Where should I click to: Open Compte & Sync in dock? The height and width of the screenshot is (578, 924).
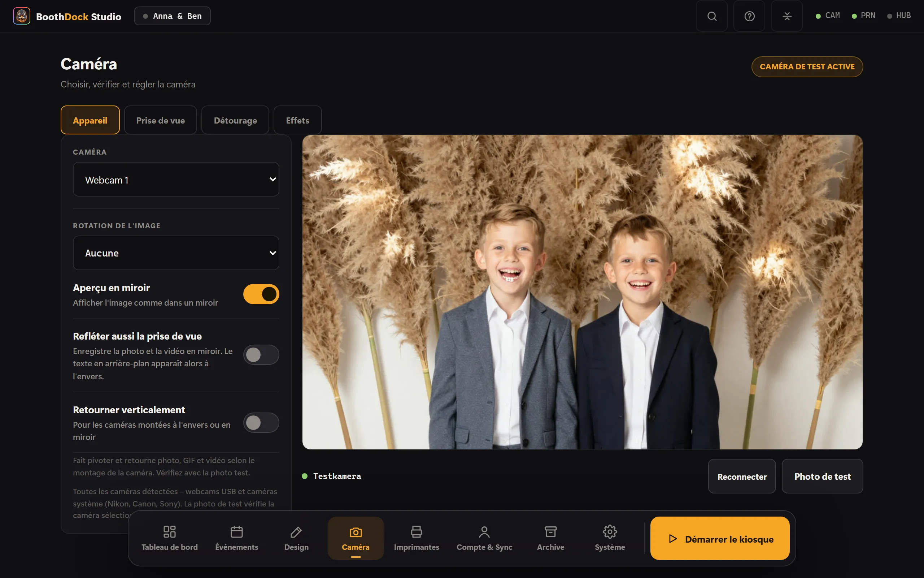(x=484, y=538)
